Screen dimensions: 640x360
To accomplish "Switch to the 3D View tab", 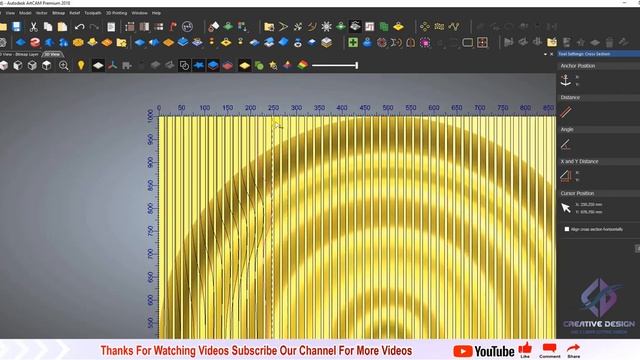I will tap(52, 54).
